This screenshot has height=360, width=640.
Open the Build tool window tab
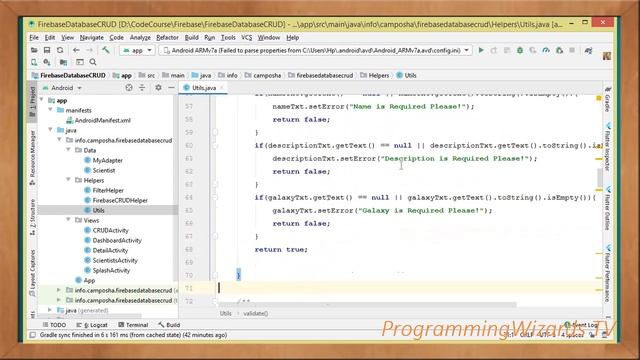[x=169, y=325]
